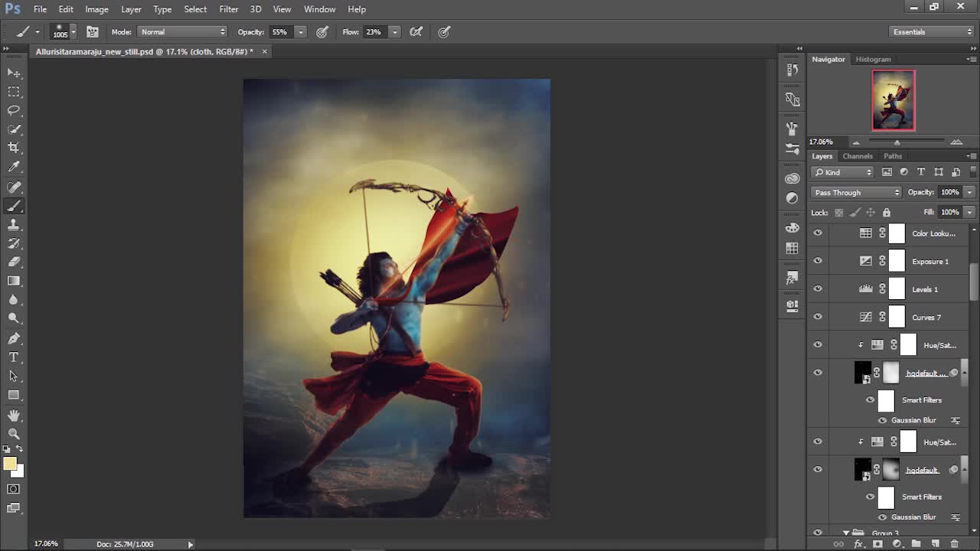Select the Gradient tool
Screen dimensions: 980x551
14,281
